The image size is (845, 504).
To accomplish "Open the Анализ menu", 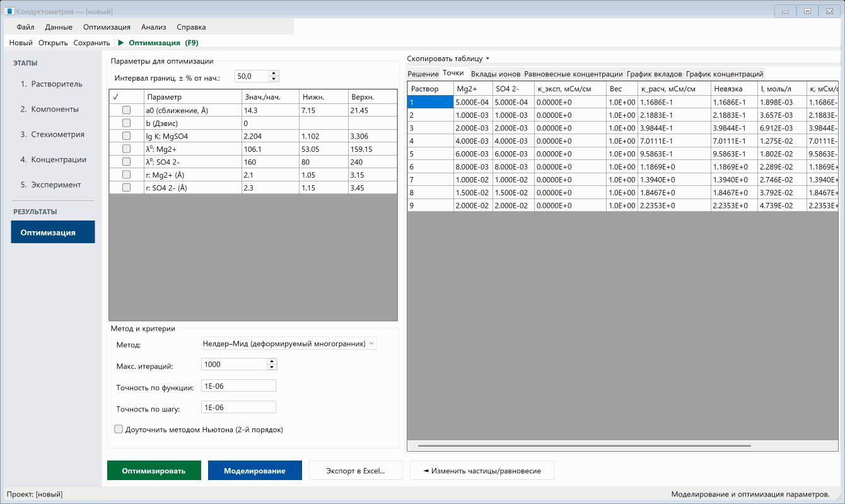I will (154, 27).
